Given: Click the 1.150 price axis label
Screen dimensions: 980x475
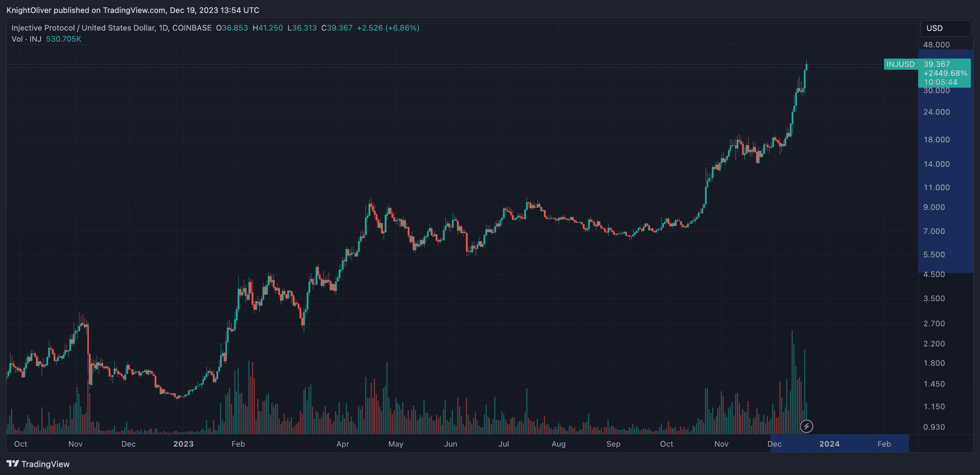Looking at the screenshot, I should [x=934, y=406].
